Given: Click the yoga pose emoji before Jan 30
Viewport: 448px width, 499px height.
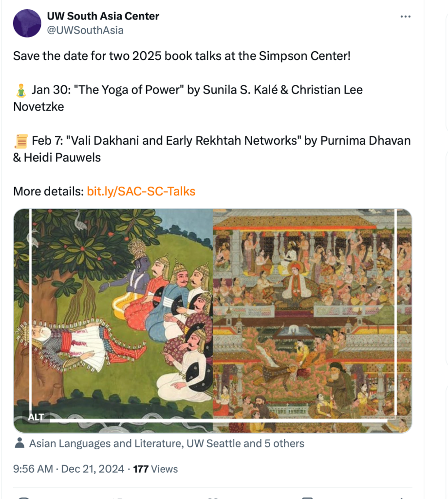Looking at the screenshot, I should [x=20, y=90].
